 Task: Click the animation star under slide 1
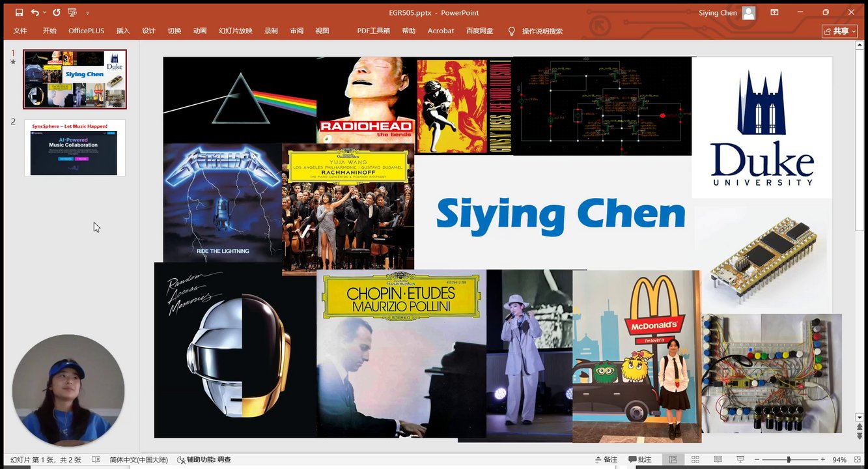[x=13, y=62]
